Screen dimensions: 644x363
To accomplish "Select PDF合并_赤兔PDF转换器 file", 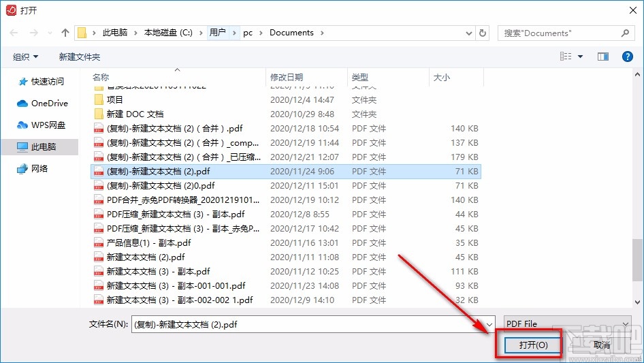I will (x=285, y=200).
